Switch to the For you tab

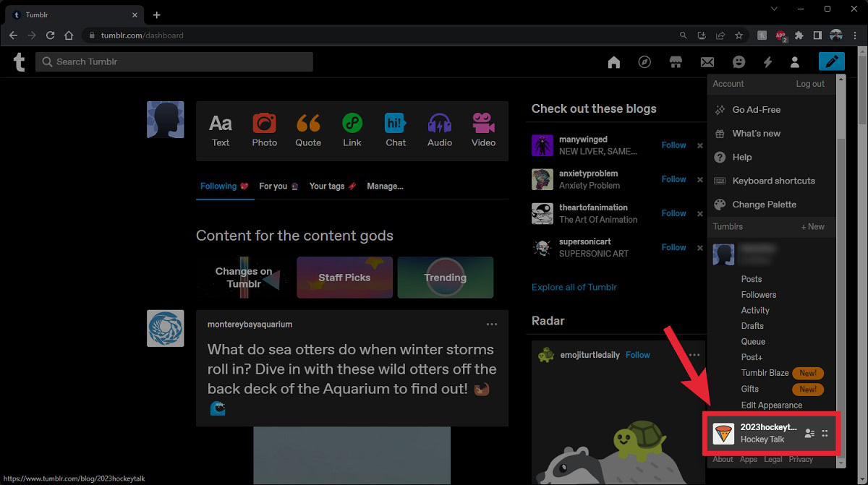click(x=278, y=186)
